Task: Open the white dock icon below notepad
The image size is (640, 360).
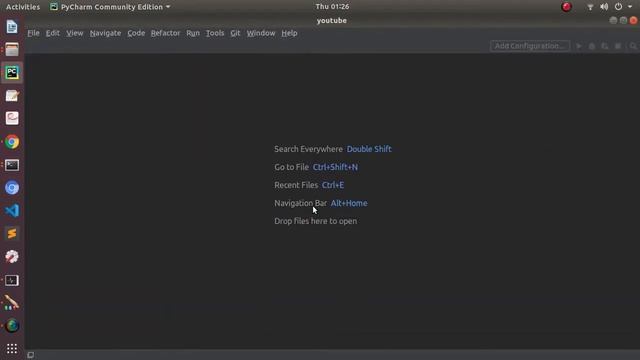Action: click(x=12, y=118)
